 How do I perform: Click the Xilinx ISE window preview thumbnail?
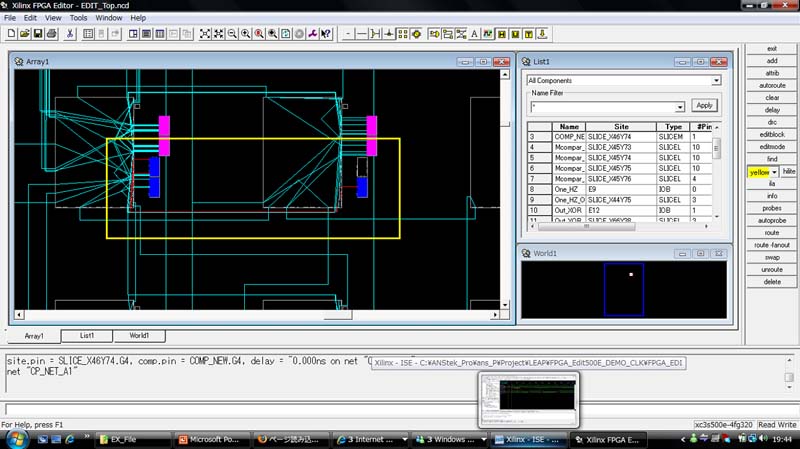click(529, 400)
